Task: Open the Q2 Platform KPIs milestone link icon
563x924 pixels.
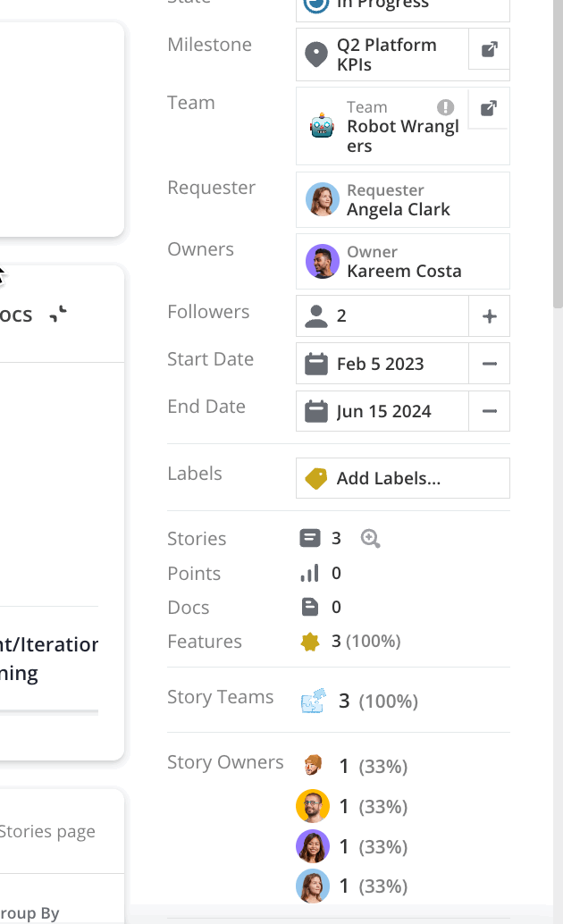Action: point(489,50)
